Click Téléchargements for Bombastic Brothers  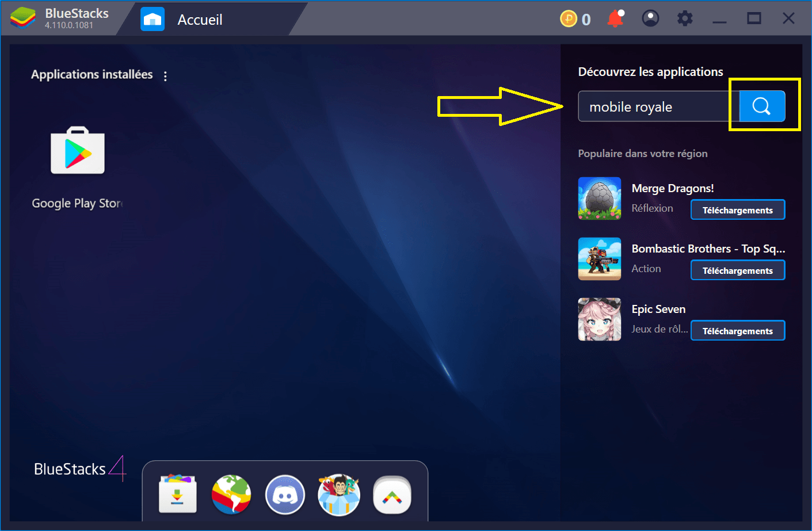click(x=738, y=270)
